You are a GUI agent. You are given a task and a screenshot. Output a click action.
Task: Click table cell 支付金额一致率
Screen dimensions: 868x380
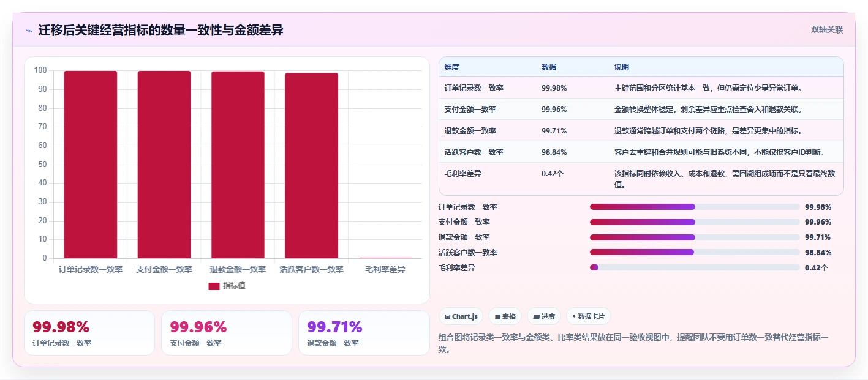pos(470,110)
